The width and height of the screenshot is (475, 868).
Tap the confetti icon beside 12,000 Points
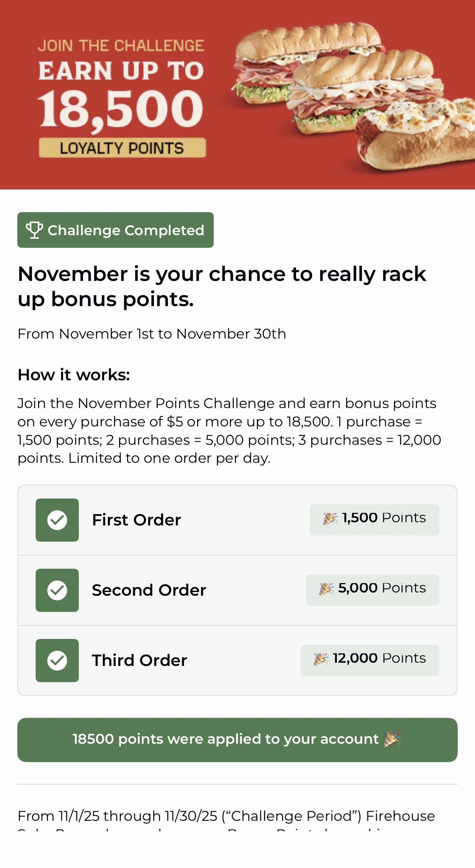(x=321, y=659)
